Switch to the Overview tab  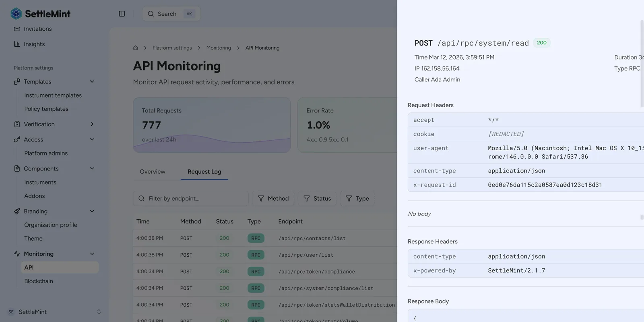click(x=153, y=172)
